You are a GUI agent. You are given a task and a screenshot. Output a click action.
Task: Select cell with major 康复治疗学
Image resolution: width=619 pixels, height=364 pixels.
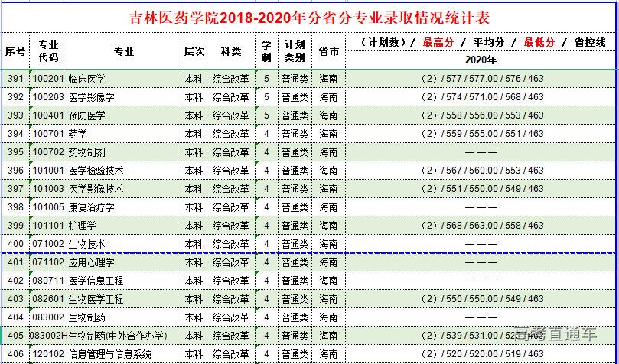point(124,207)
